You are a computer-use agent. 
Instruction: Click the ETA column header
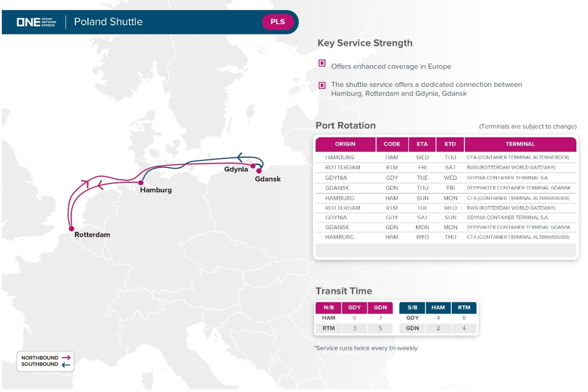pyautogui.click(x=422, y=145)
